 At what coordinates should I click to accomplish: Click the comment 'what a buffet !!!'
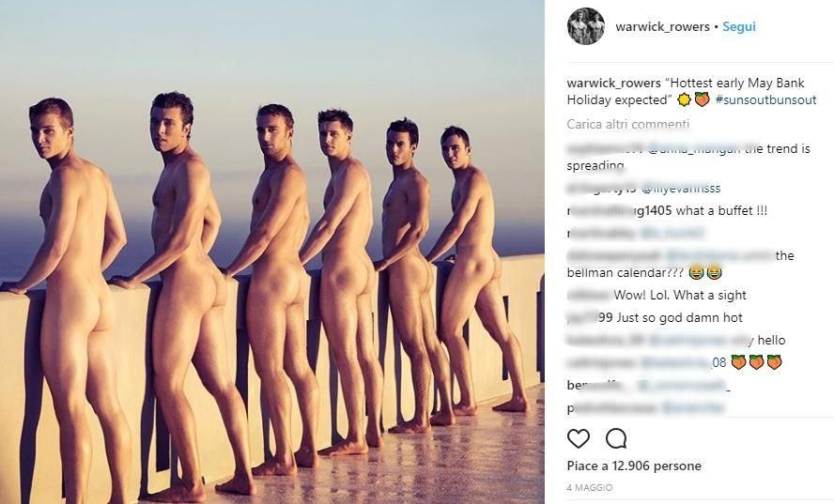pos(721,211)
